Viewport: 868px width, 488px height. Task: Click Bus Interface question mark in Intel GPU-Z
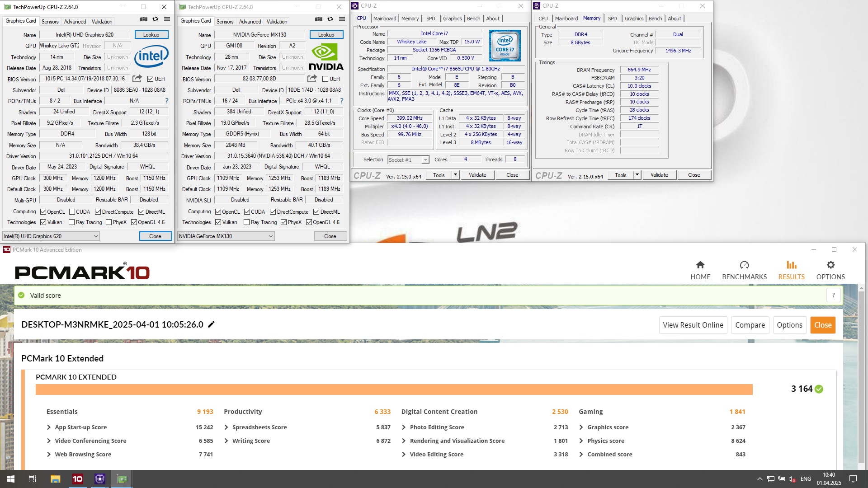[x=167, y=101]
